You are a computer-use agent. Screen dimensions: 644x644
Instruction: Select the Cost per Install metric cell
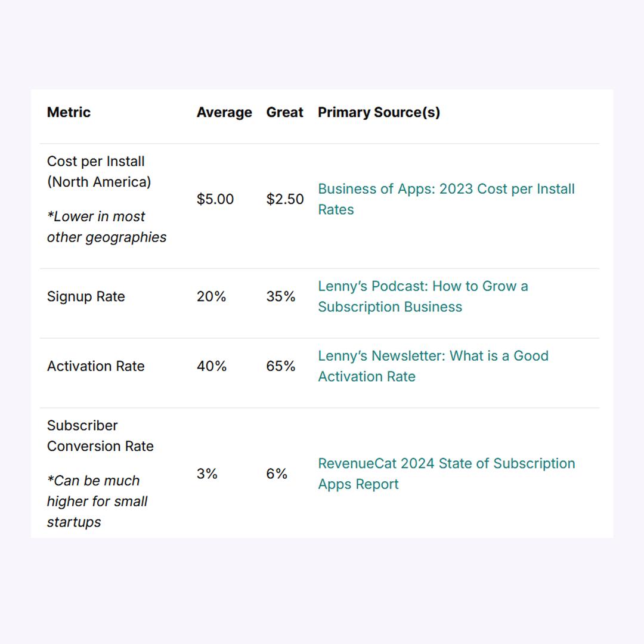pos(99,172)
